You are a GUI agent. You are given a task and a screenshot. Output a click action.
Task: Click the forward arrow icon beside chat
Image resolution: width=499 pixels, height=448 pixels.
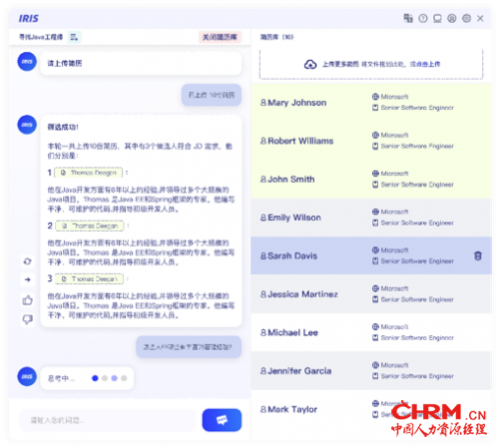coord(28,279)
